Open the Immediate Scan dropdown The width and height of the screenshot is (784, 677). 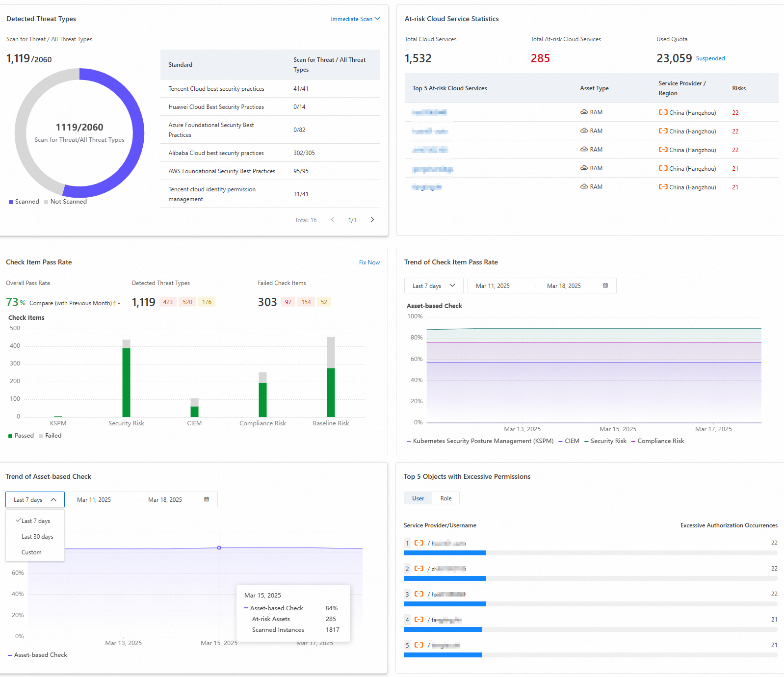click(x=355, y=19)
